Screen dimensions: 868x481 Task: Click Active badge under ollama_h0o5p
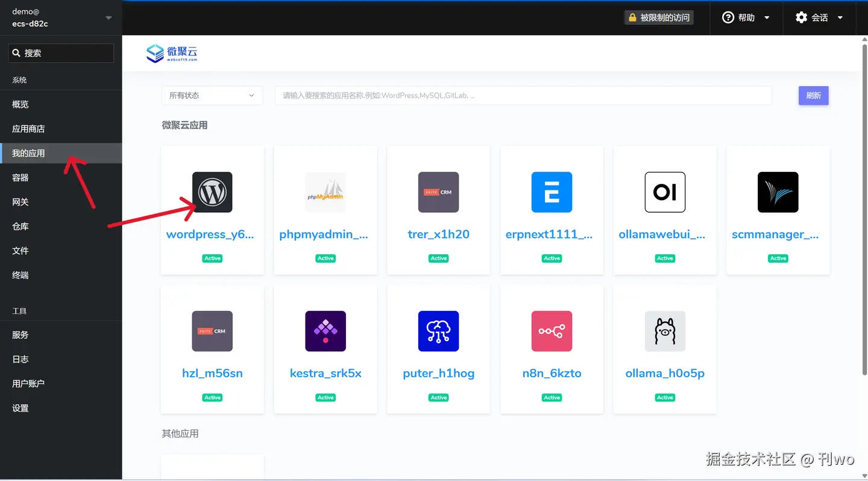pyautogui.click(x=665, y=397)
